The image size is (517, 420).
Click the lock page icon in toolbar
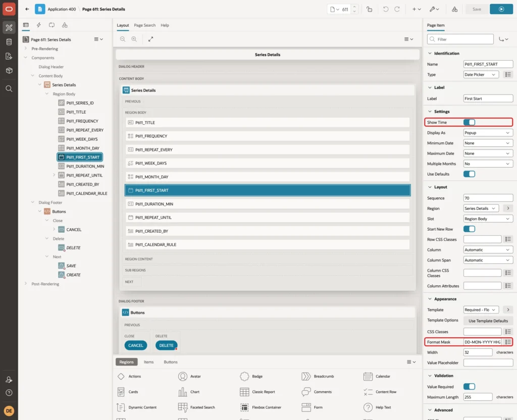coord(369,9)
